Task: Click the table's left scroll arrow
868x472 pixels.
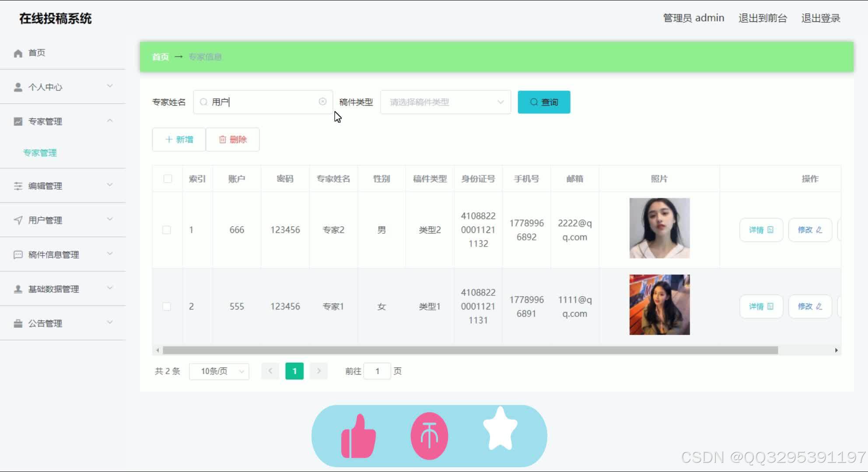Action: tap(157, 350)
